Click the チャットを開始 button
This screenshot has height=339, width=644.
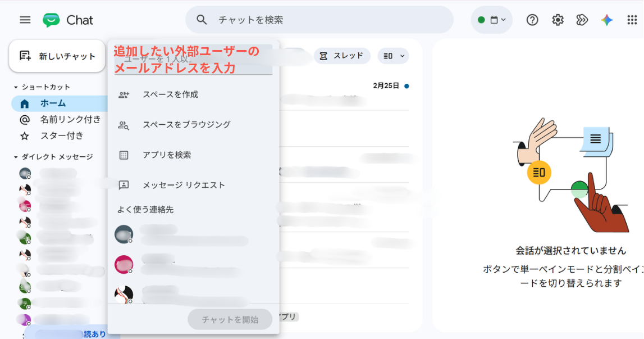coord(230,319)
